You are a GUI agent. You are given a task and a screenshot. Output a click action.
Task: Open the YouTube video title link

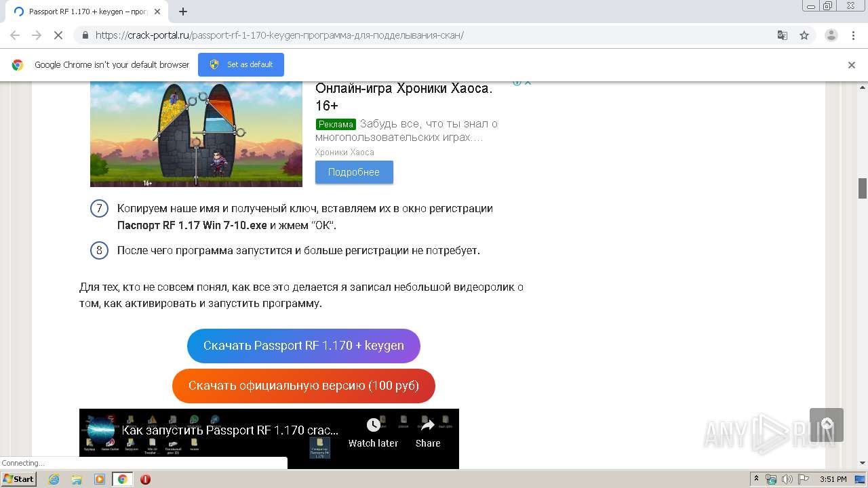point(230,430)
